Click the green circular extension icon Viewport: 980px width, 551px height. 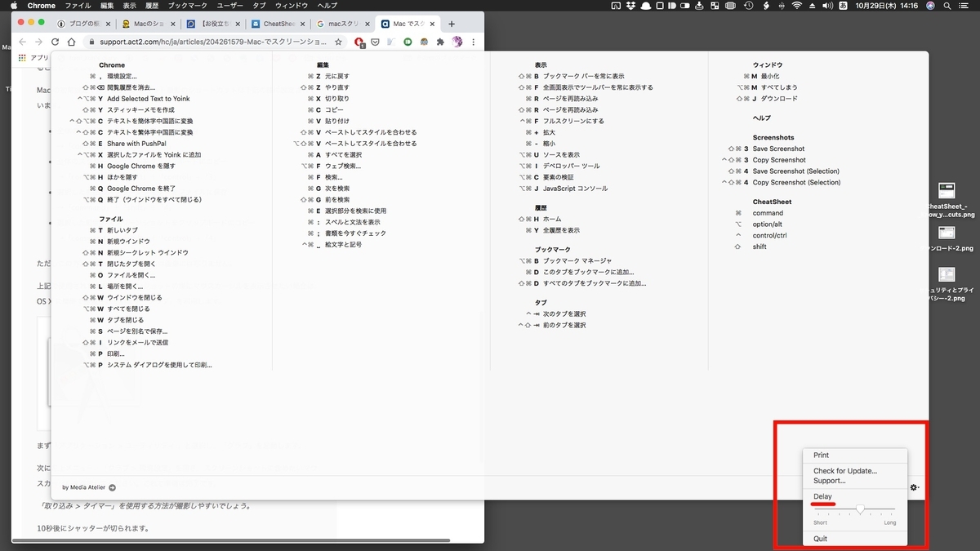(408, 42)
